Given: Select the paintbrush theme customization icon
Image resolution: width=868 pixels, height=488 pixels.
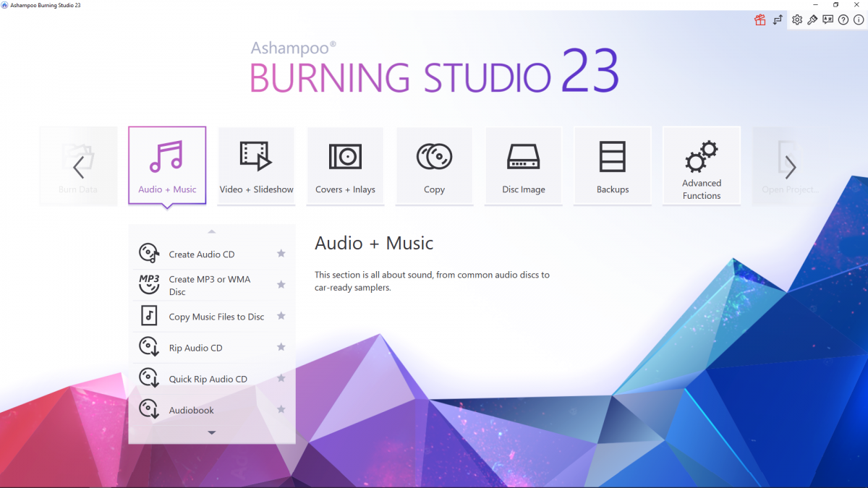Looking at the screenshot, I should pos(812,20).
